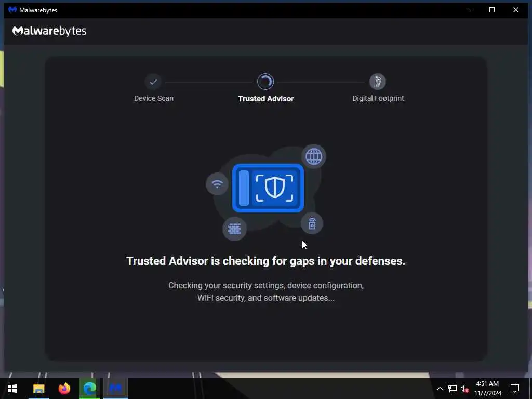The height and width of the screenshot is (399, 532).
Task: Click the Device Scan checkmark step icon
Action: (153, 82)
